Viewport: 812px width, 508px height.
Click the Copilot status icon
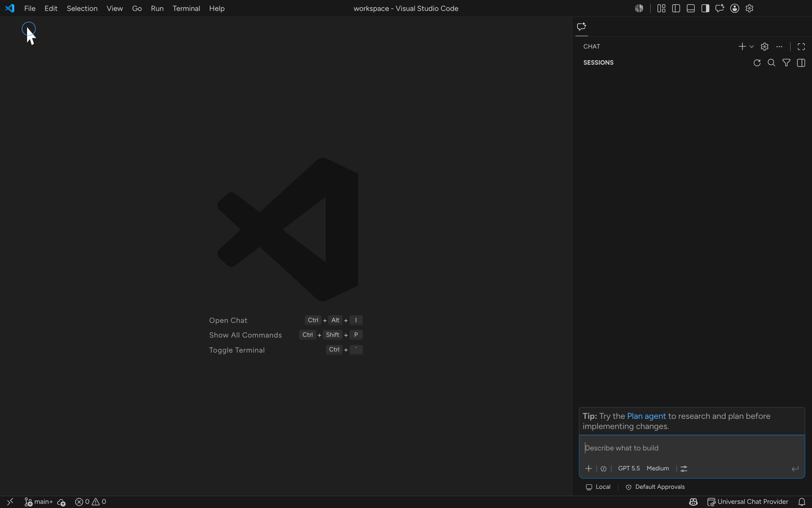[x=694, y=502]
